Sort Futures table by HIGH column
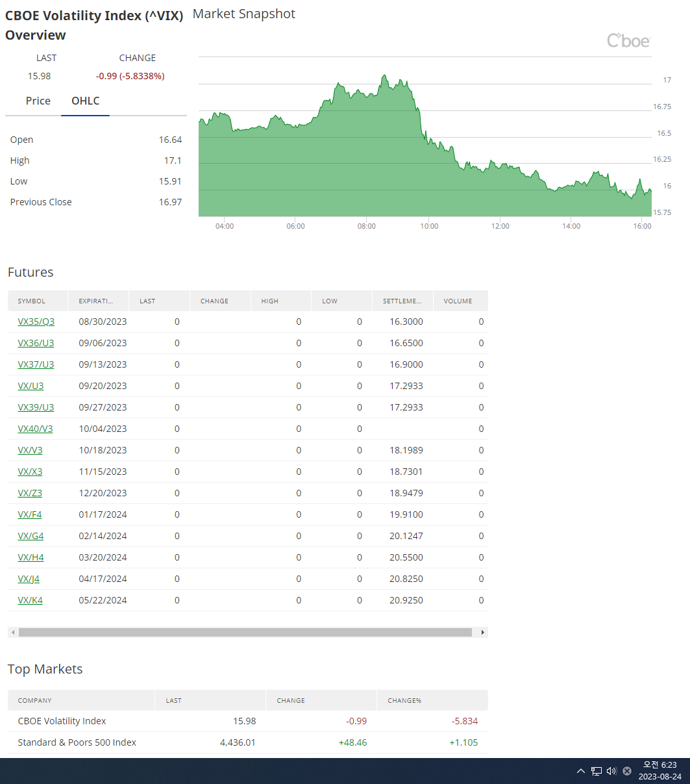Viewport: 690px width, 784px height. click(282, 301)
